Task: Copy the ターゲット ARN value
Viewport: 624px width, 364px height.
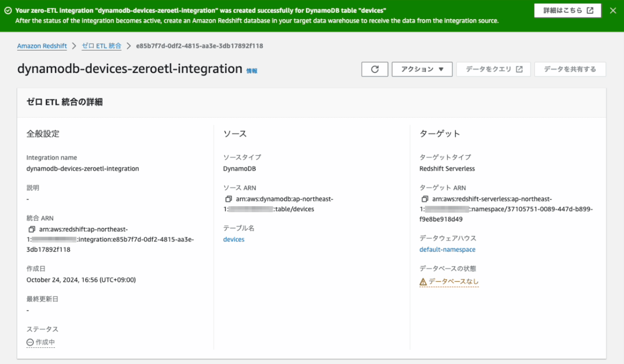Action: (x=425, y=199)
